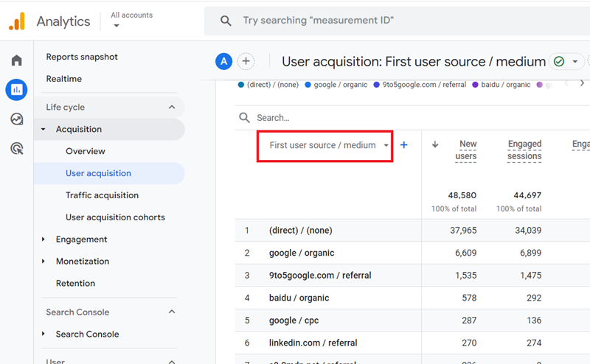
Task: Toggle (direct) / (none) legend dot
Action: coord(241,85)
